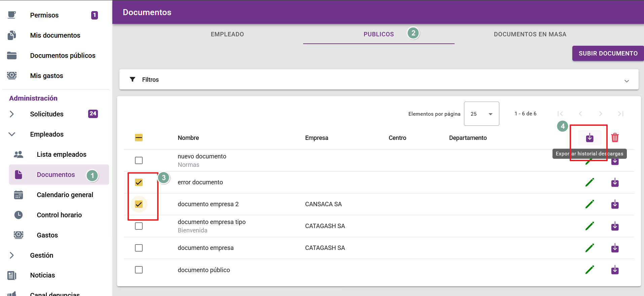The image size is (644, 296).
Task: Click the export download history icon
Action: click(x=589, y=138)
